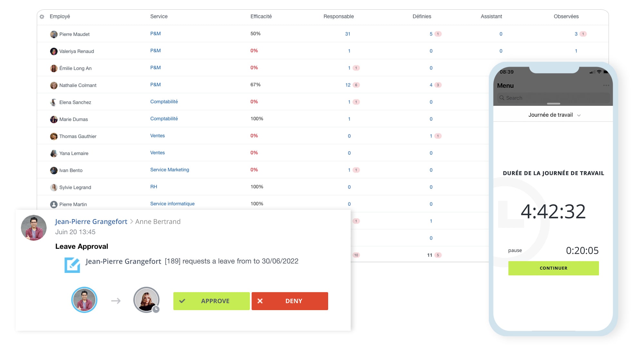Sort by the Responsable column header

[338, 16]
